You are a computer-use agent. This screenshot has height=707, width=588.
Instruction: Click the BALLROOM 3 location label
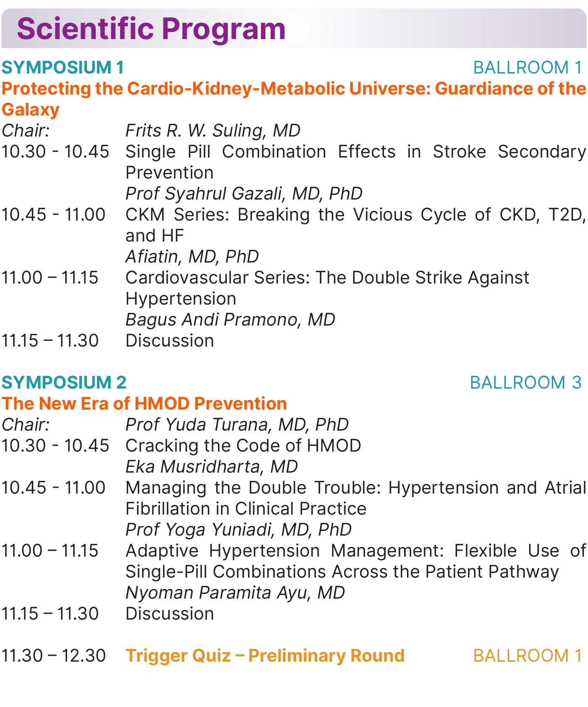[526, 383]
